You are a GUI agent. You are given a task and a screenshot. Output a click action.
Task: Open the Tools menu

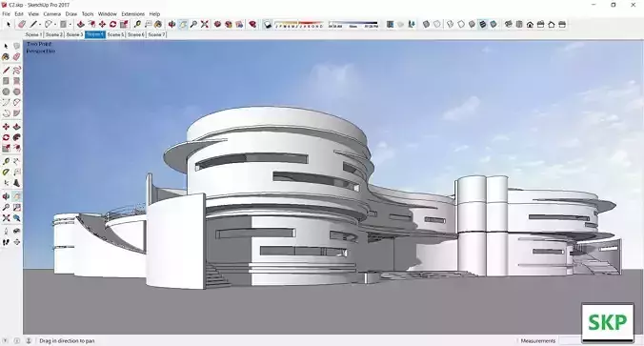coord(88,14)
